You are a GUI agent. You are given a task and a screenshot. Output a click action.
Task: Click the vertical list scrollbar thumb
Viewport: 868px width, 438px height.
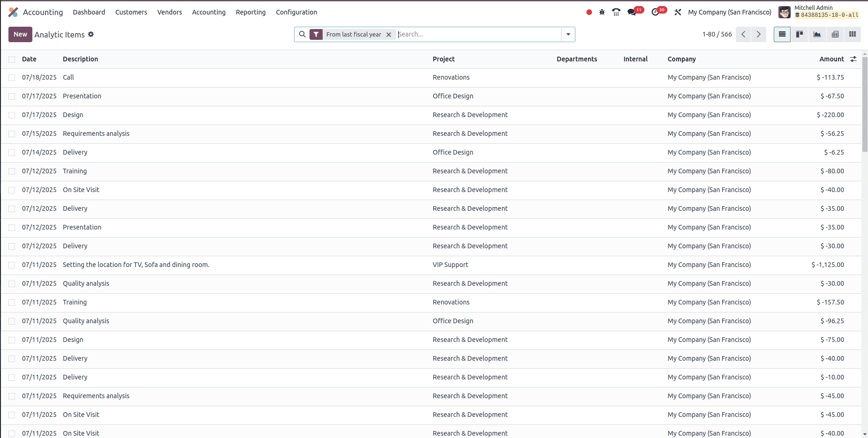click(865, 104)
